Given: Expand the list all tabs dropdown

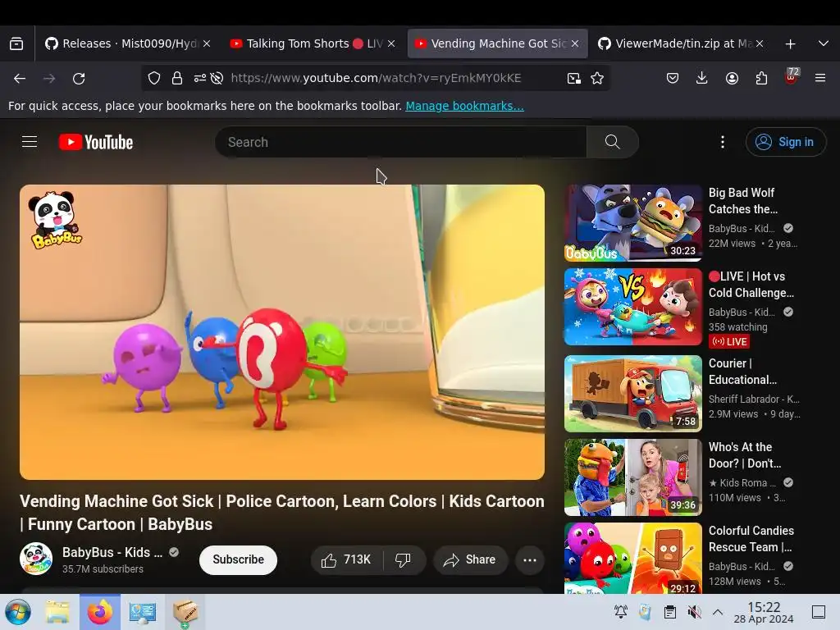Looking at the screenshot, I should pos(824,43).
